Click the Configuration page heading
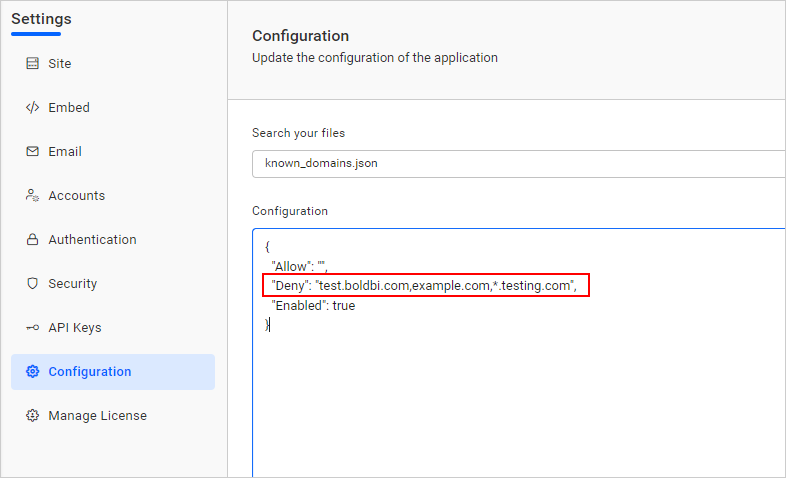786x478 pixels. (301, 36)
